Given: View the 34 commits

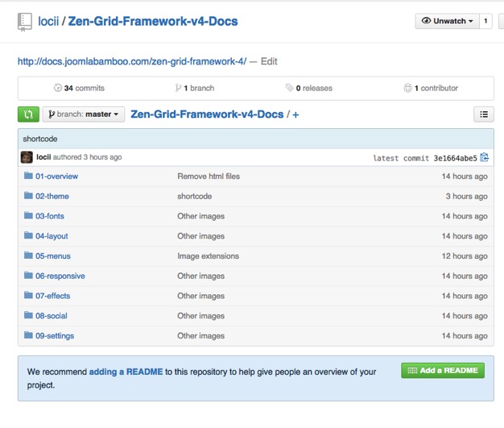Looking at the screenshot, I should [x=79, y=88].
